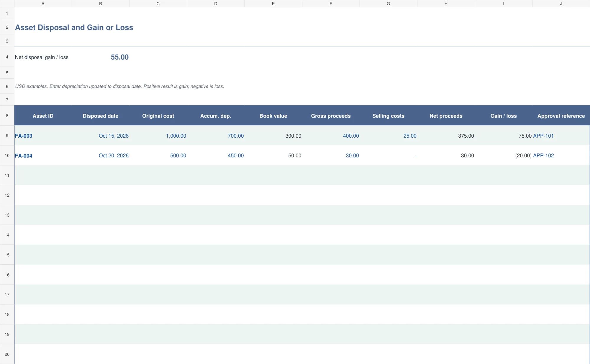The width and height of the screenshot is (590, 364).
Task: Select row header 20
Action: pos(7,354)
